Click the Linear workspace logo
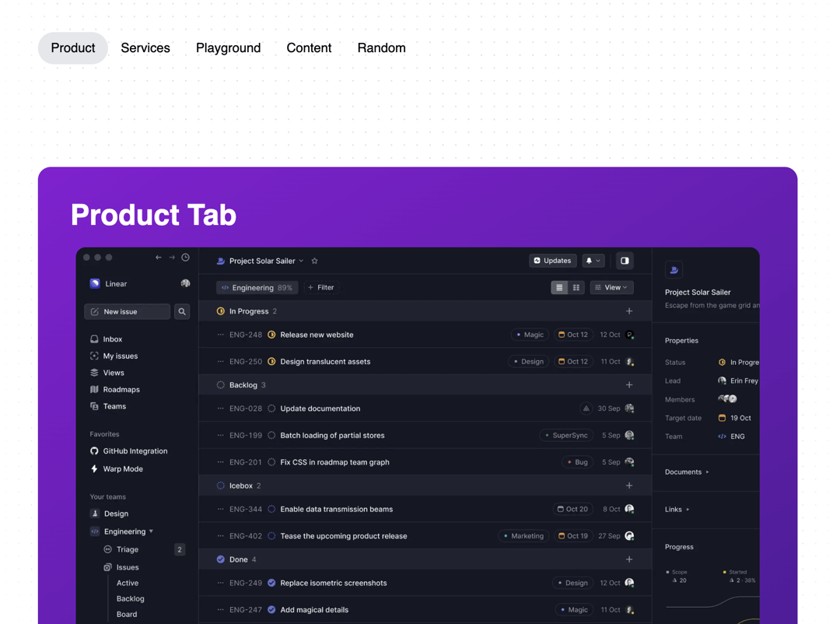This screenshot has height=624, width=840. click(95, 283)
